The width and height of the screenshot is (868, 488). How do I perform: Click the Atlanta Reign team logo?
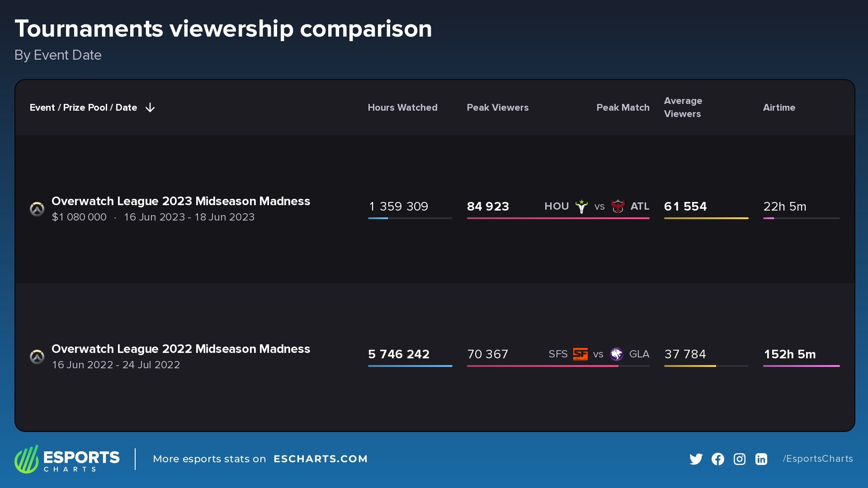tap(618, 206)
